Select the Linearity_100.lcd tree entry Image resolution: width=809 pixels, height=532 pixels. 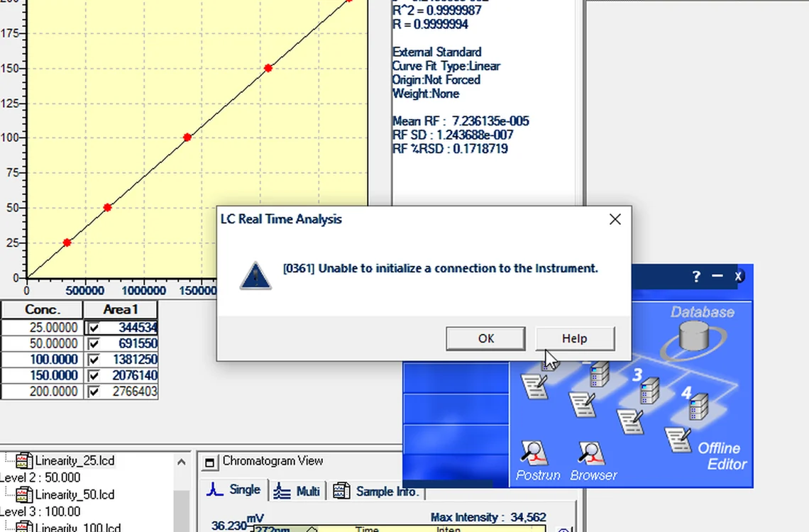(x=77, y=527)
